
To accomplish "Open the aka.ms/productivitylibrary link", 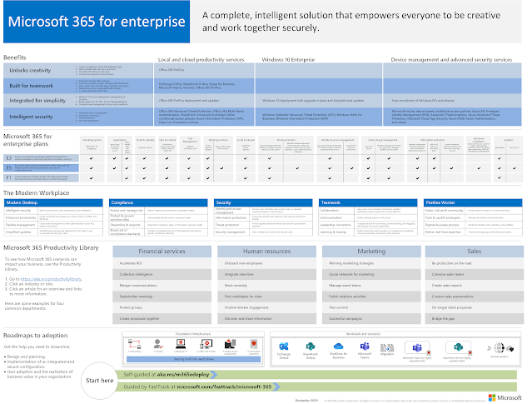I will [52, 279].
